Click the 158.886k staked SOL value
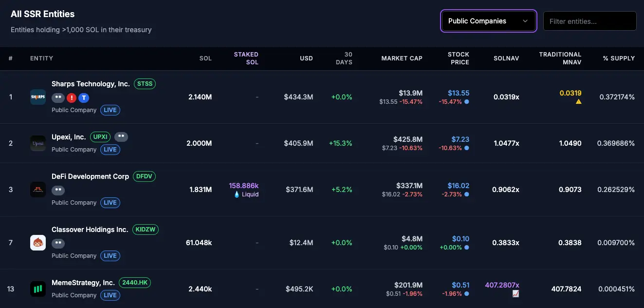 [244, 186]
